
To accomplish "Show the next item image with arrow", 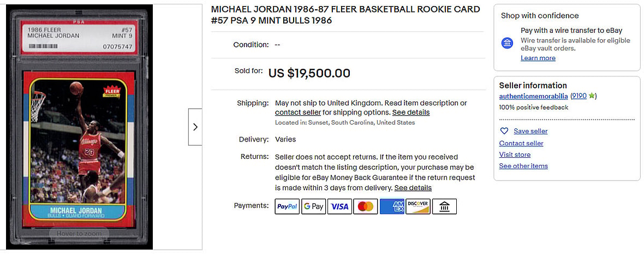I will [195, 127].
